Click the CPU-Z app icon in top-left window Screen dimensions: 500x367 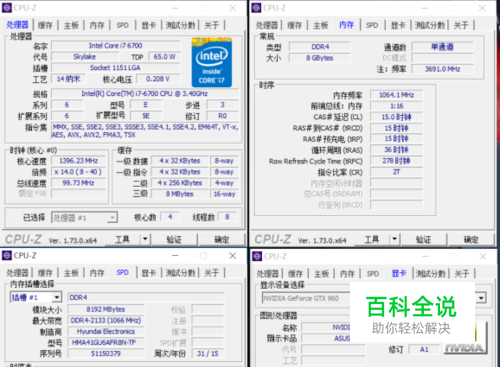[x=7, y=8]
